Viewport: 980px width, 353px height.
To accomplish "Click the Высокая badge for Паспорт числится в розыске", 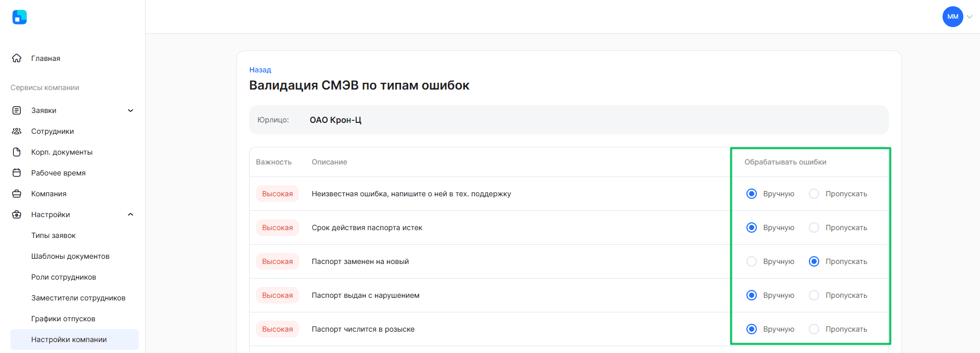I will tap(277, 329).
